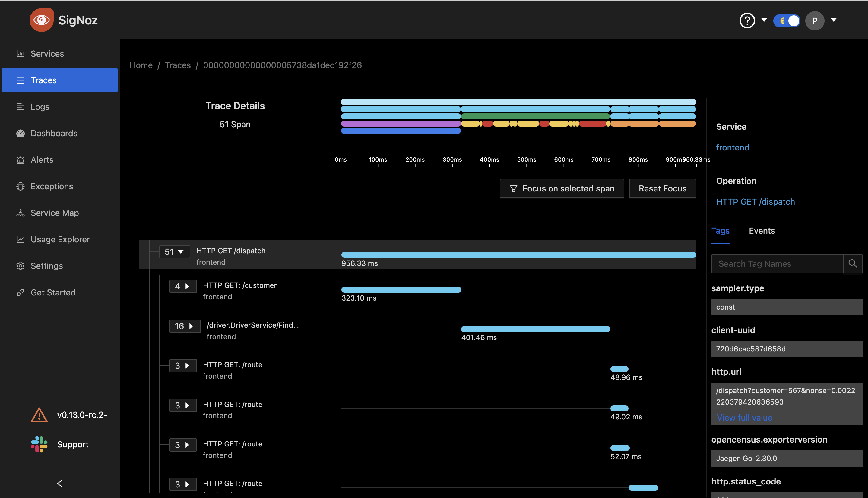Go to the Alerts section

point(42,160)
